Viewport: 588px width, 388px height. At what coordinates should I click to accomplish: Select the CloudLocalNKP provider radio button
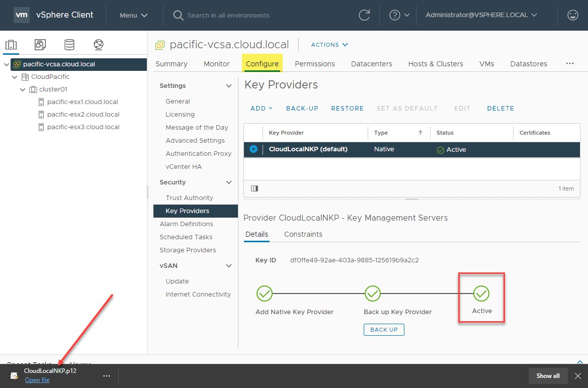(254, 149)
